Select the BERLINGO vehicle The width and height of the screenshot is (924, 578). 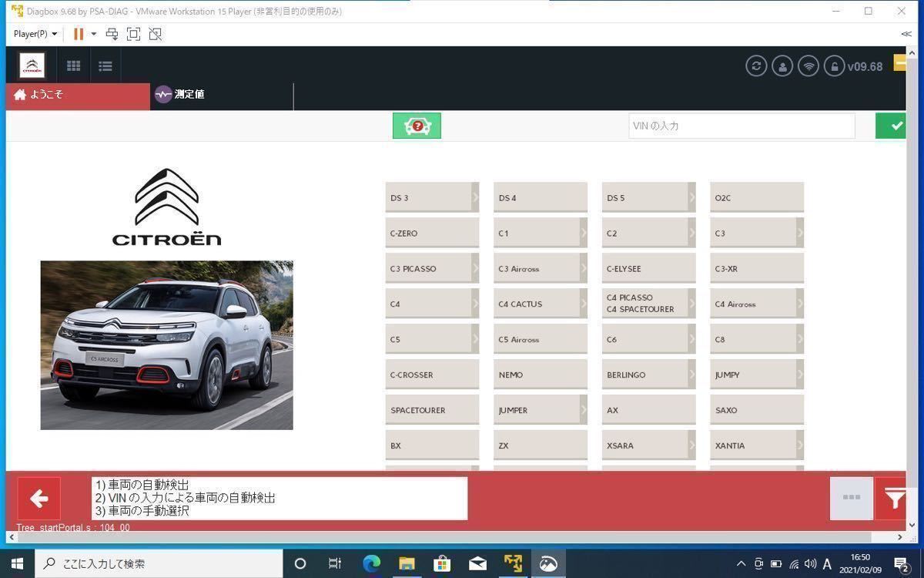tap(649, 375)
